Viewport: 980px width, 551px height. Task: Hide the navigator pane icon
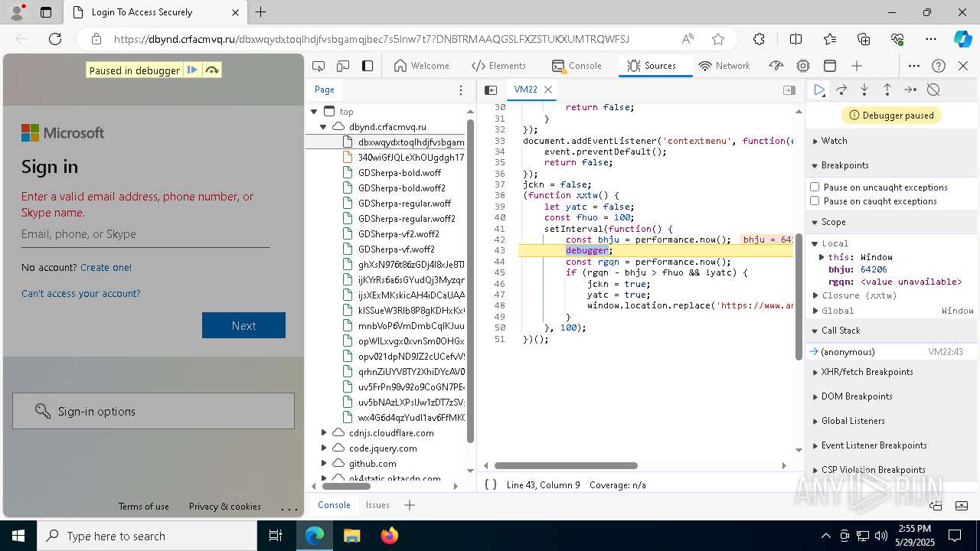(492, 90)
